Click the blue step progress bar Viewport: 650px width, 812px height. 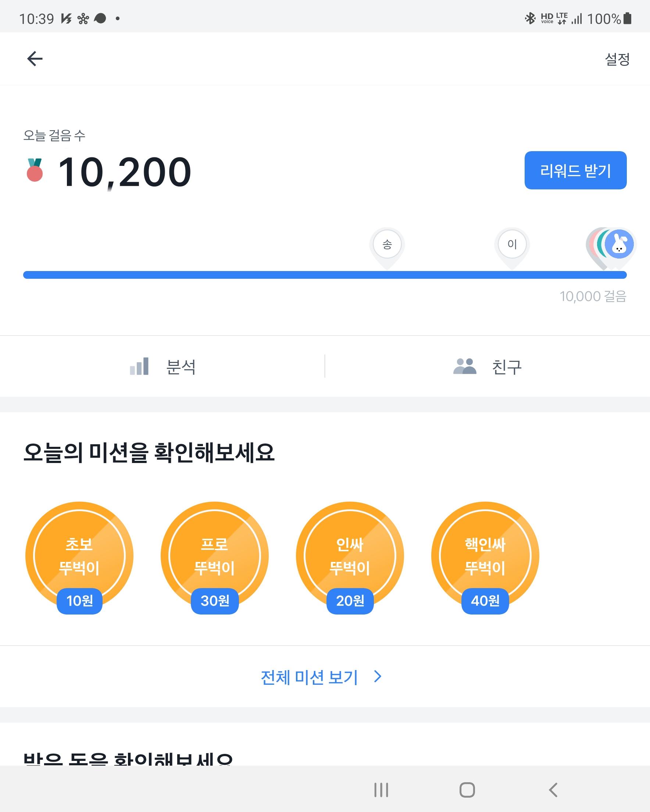point(324,275)
